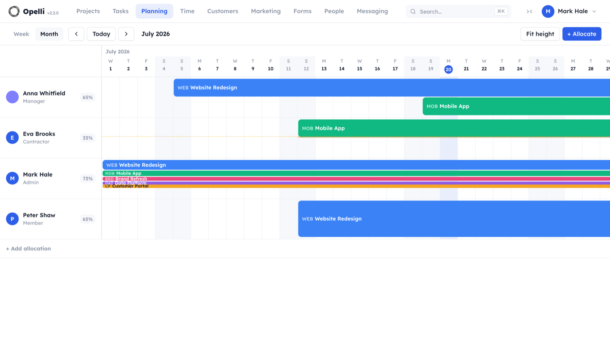610x364 pixels.
Task: Focus the Search input field
Action: (x=458, y=11)
